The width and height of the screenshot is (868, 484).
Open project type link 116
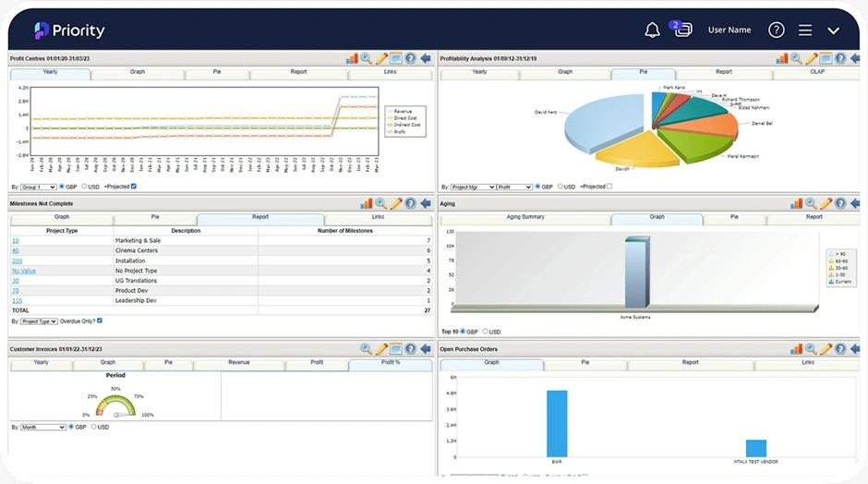[x=18, y=301]
